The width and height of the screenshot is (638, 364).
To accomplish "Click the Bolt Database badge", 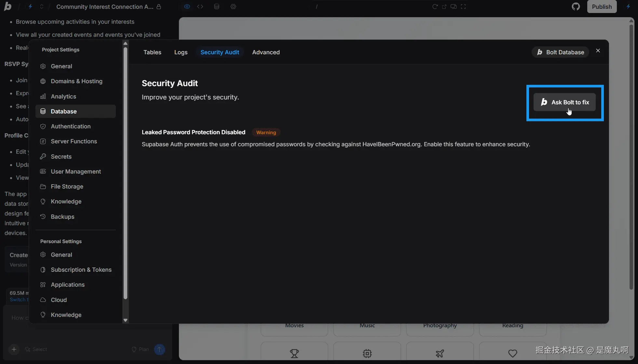I will click(x=560, y=52).
